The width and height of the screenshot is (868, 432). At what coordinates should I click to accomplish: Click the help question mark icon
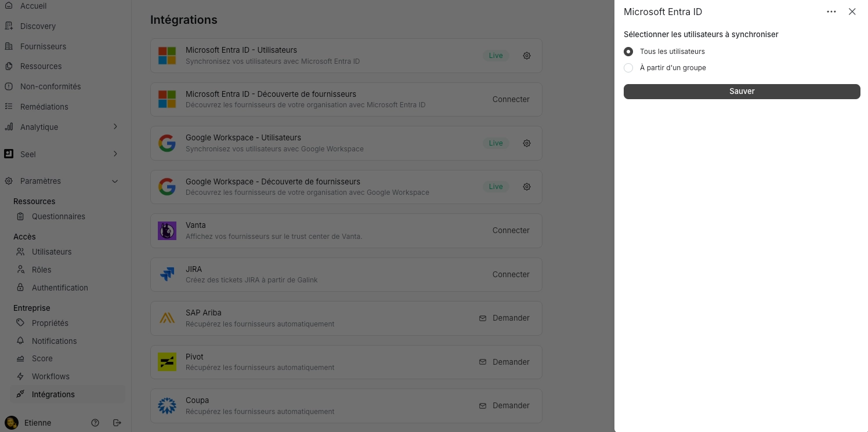point(95,423)
